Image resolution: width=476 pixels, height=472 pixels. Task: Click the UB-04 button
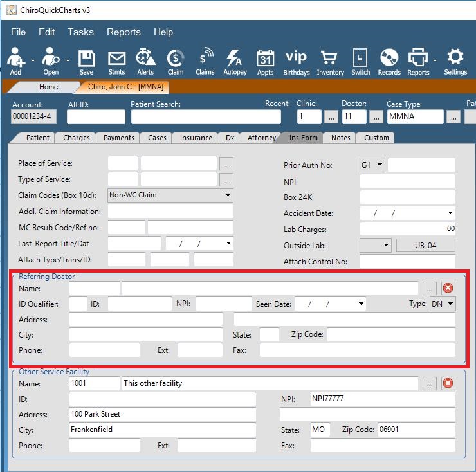point(426,245)
